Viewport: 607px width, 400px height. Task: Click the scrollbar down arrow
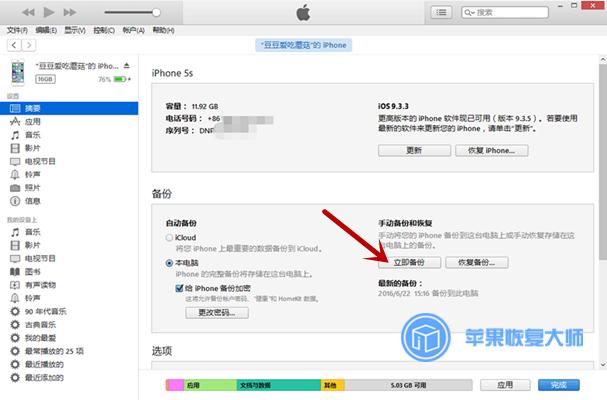[603, 364]
